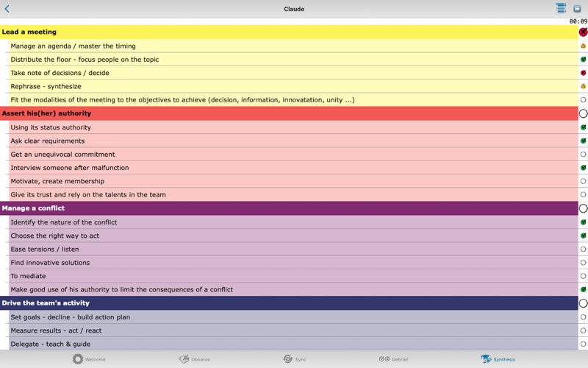This screenshot has width=588, height=368.
Task: Toggle the circle on Assert his(her) authority header
Action: [x=583, y=113]
